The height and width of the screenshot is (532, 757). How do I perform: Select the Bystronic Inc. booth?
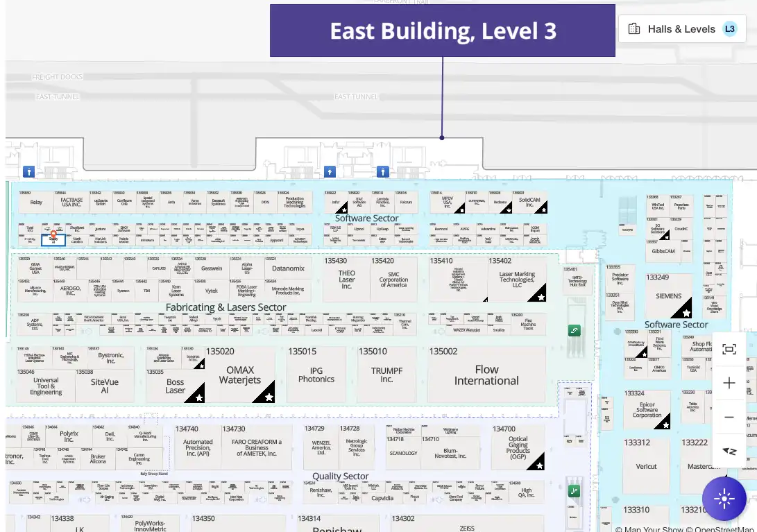[x=110, y=358]
